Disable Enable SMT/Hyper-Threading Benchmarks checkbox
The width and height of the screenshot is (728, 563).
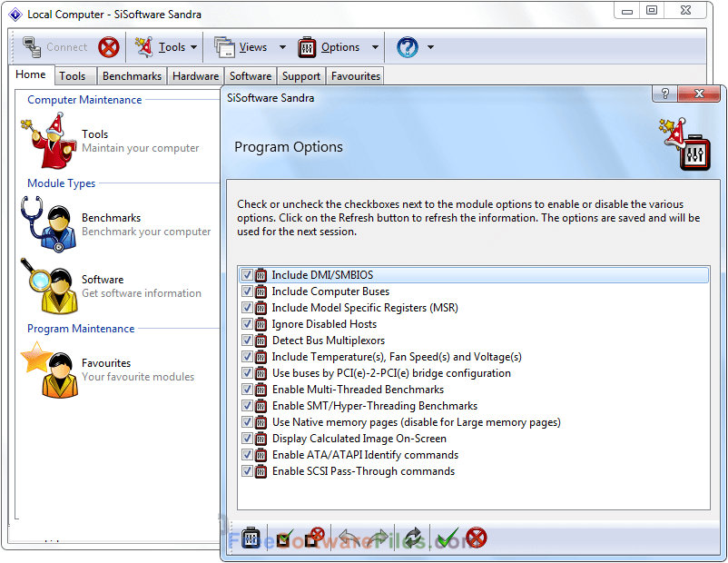(x=247, y=406)
